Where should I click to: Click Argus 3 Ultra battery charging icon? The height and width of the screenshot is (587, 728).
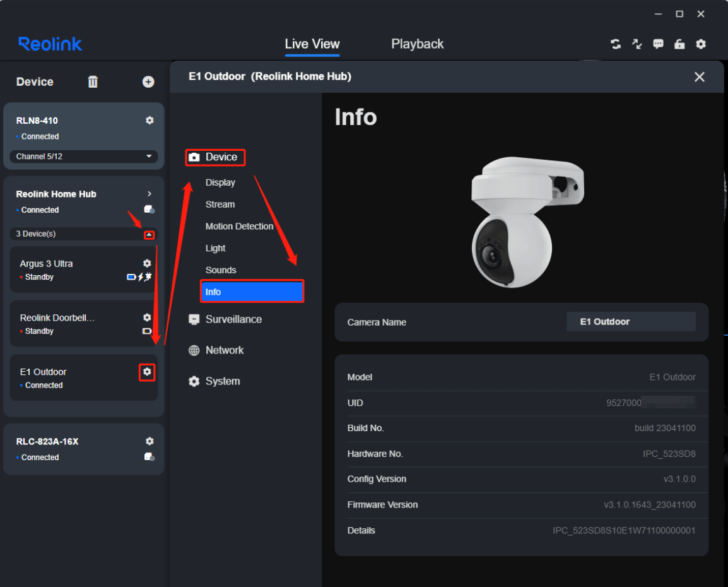[139, 277]
